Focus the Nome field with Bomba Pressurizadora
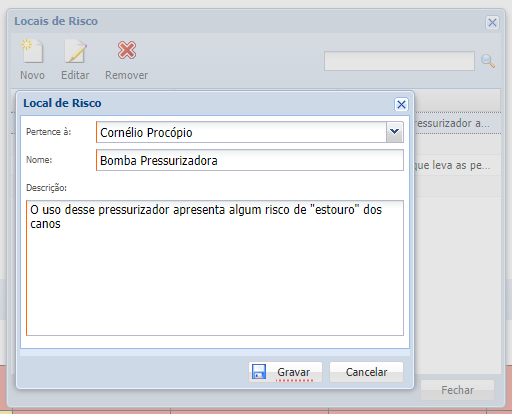512x414 pixels. tap(250, 160)
